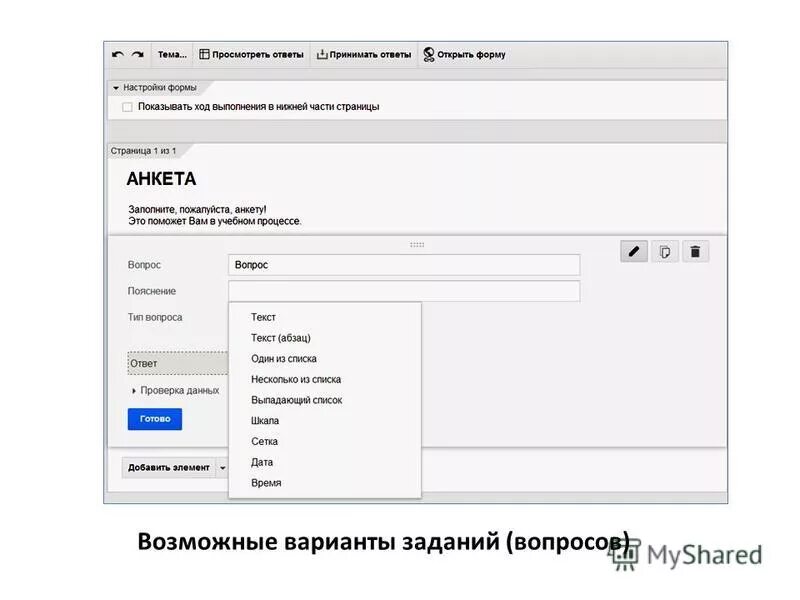The width and height of the screenshot is (800, 600).
Task: Click the Ответ answer field
Action: pyautogui.click(x=178, y=363)
